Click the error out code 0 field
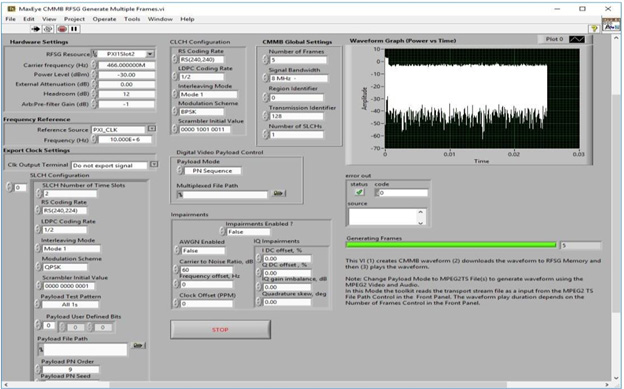The width and height of the screenshot is (624, 389). [403, 193]
